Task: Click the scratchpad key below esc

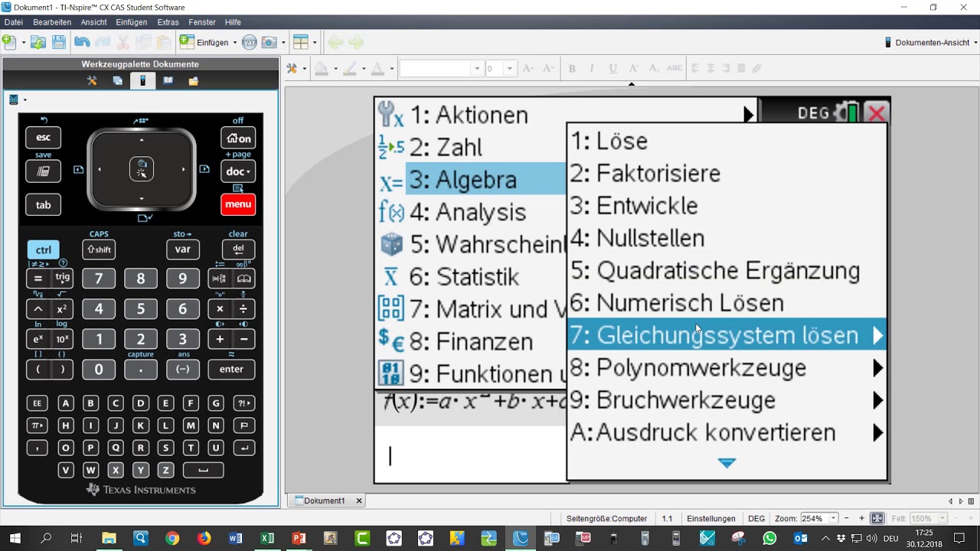Action: coord(43,171)
